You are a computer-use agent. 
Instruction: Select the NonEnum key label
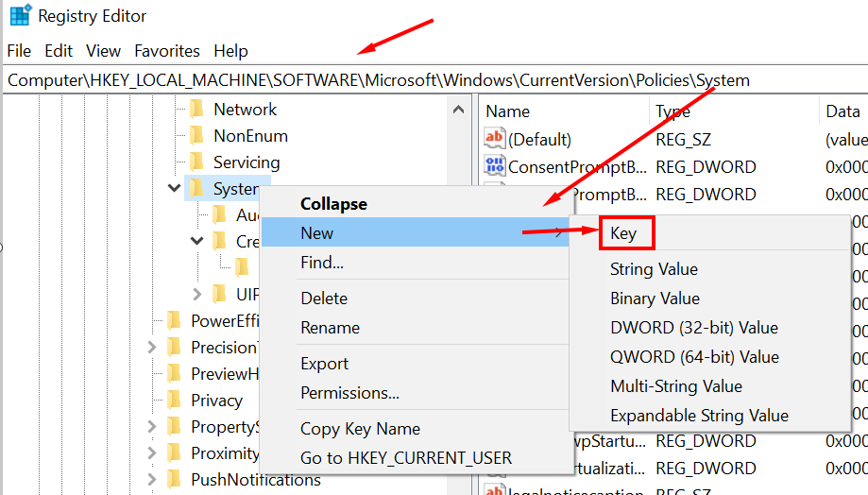pos(251,136)
